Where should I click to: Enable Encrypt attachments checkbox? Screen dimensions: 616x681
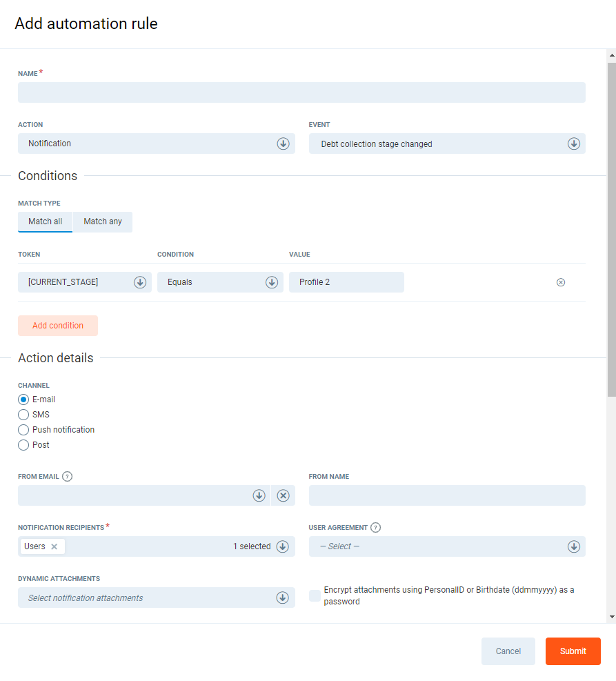(x=315, y=595)
